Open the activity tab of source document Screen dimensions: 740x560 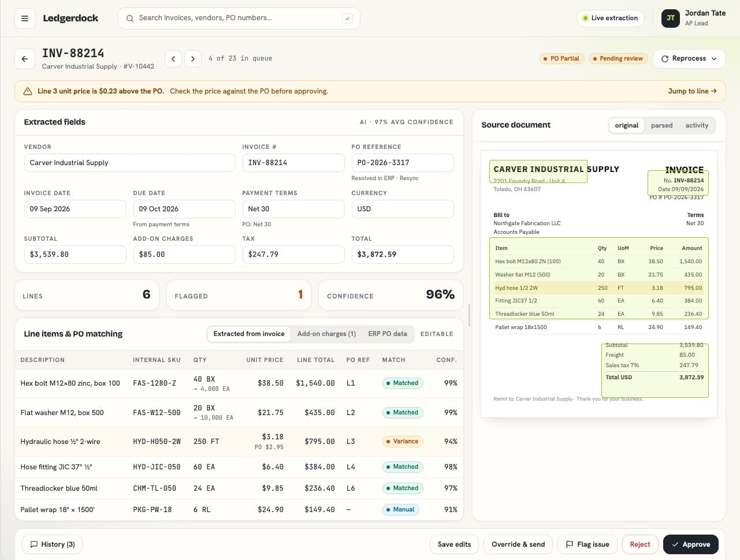[x=697, y=125]
